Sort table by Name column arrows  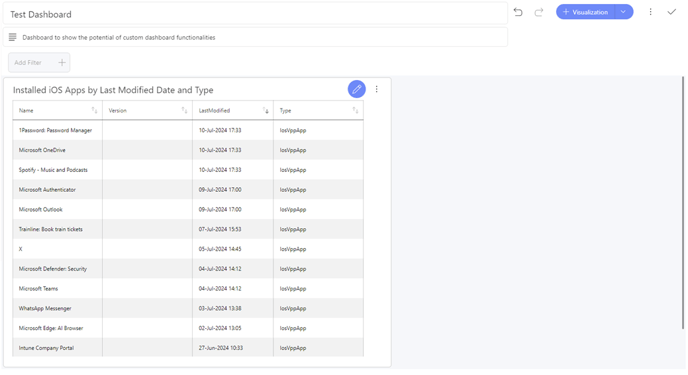pyautogui.click(x=94, y=111)
